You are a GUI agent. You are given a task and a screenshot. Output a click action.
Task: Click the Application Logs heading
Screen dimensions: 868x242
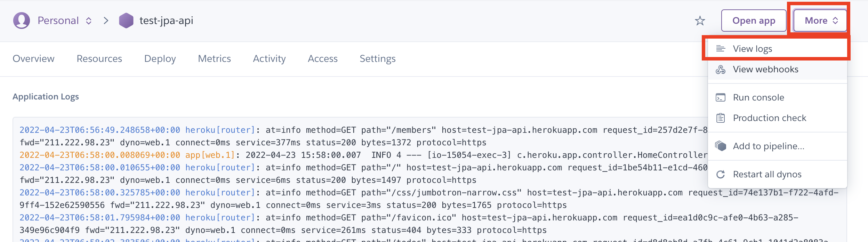(46, 97)
